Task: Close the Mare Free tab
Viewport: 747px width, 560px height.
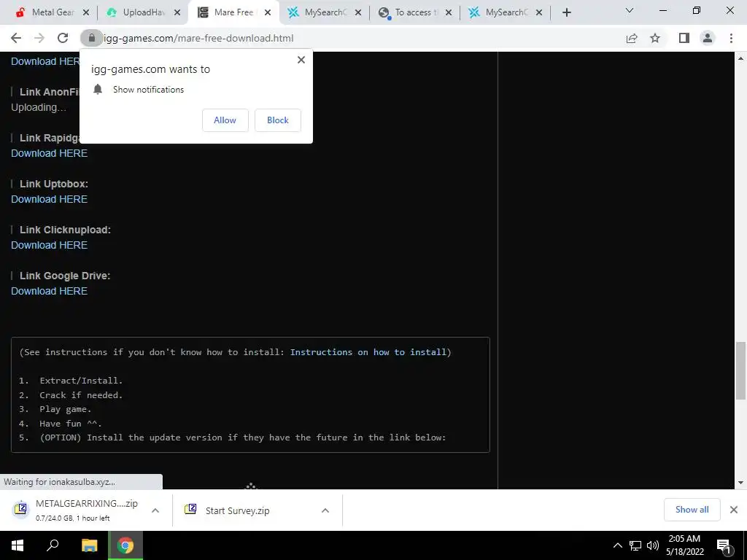Action: (x=268, y=12)
